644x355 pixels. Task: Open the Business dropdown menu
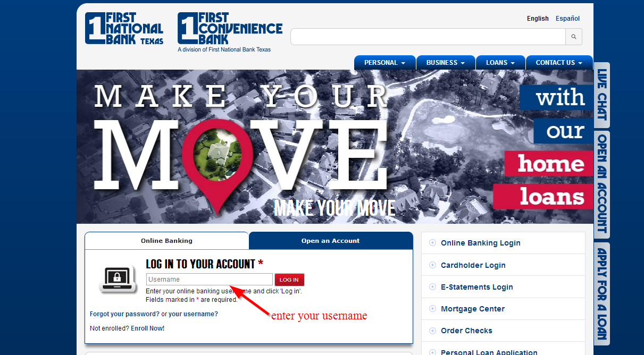445,63
